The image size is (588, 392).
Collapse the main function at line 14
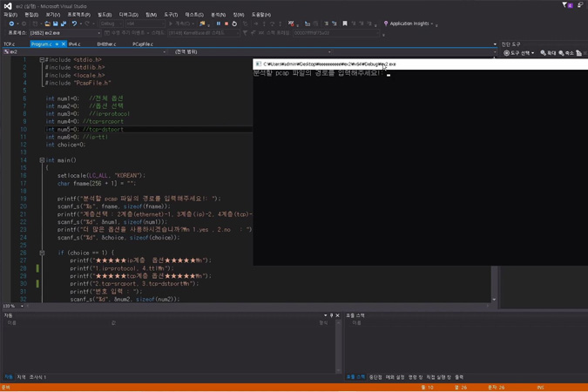tap(42, 160)
